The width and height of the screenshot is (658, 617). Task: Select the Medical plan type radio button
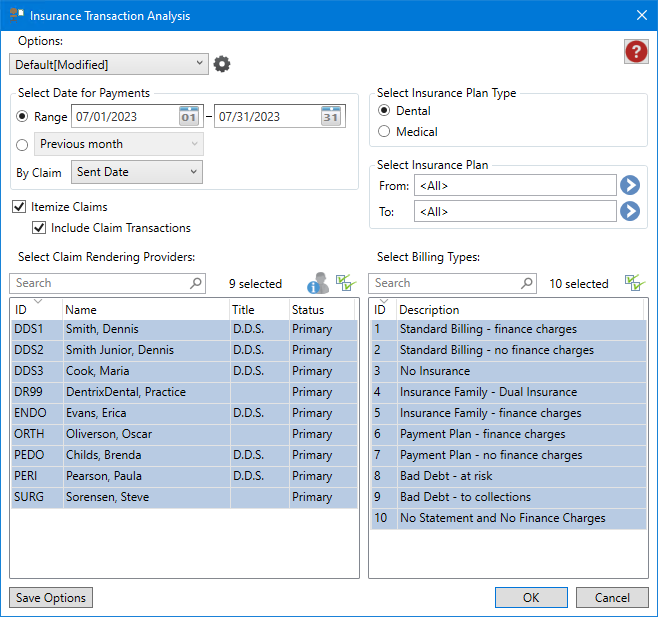click(384, 131)
